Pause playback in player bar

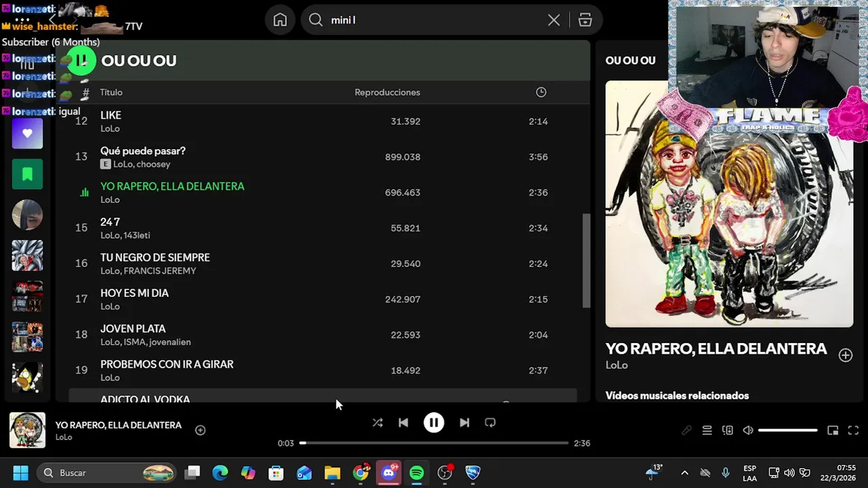coord(434,422)
